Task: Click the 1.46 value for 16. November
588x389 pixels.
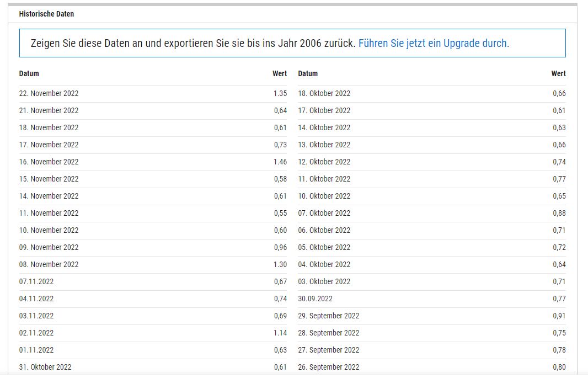Action: click(280, 162)
